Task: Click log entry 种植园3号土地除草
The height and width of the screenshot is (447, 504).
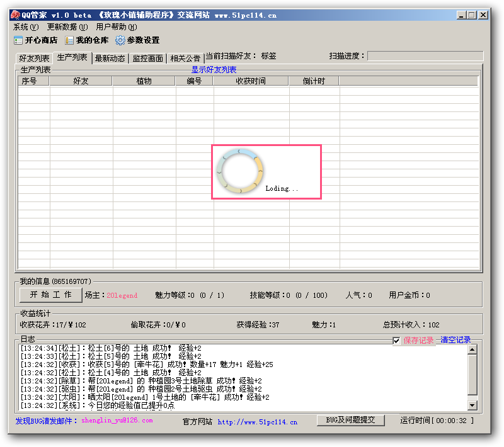Action: pyautogui.click(x=141, y=381)
